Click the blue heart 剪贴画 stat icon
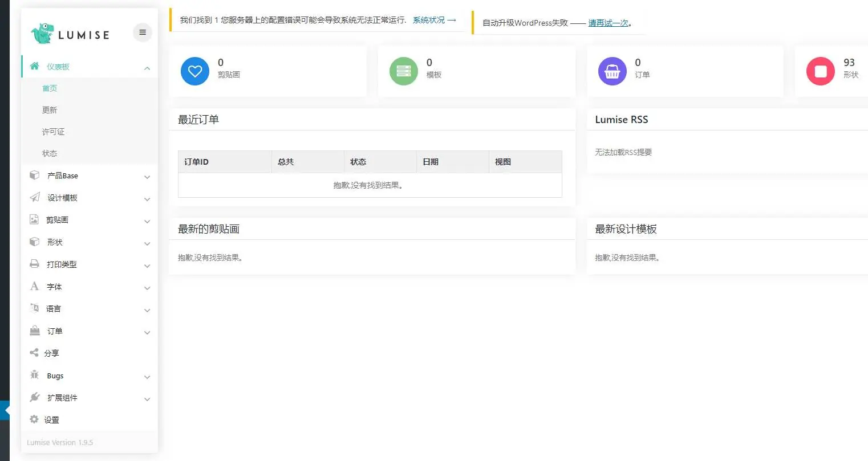This screenshot has width=868, height=461. click(x=195, y=71)
